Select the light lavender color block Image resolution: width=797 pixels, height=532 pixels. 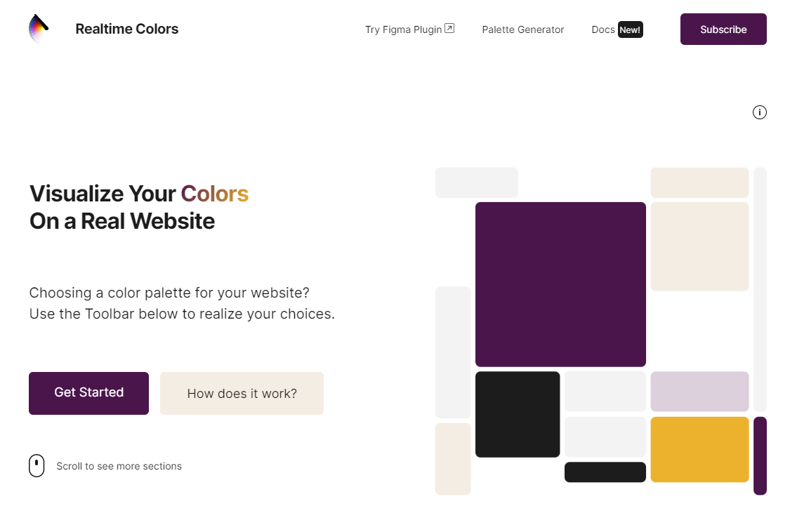point(699,391)
